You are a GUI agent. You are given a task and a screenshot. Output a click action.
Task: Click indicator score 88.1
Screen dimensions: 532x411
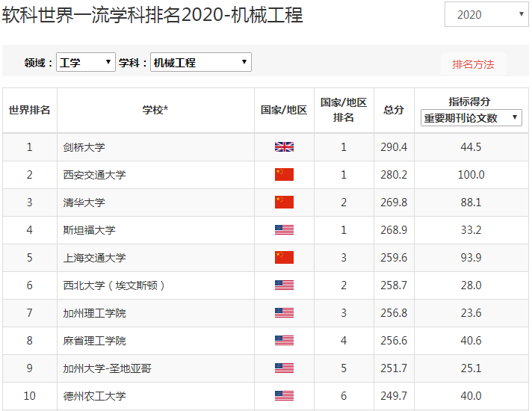[x=471, y=203]
